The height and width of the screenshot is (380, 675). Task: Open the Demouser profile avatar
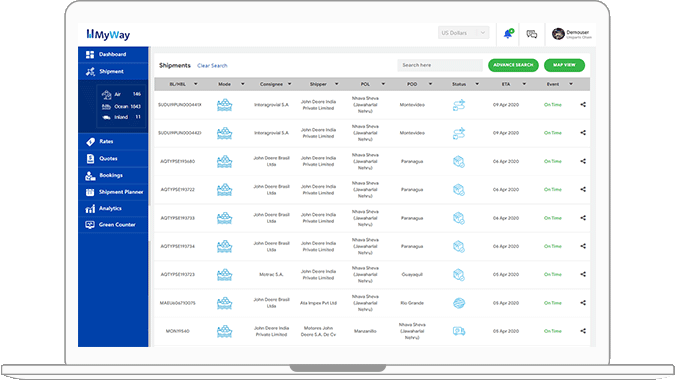tap(558, 34)
